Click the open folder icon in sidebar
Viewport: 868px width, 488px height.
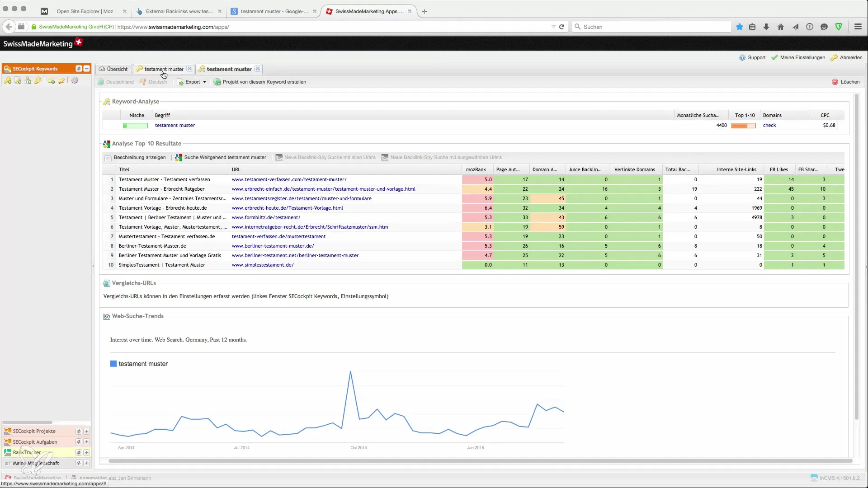(61, 80)
